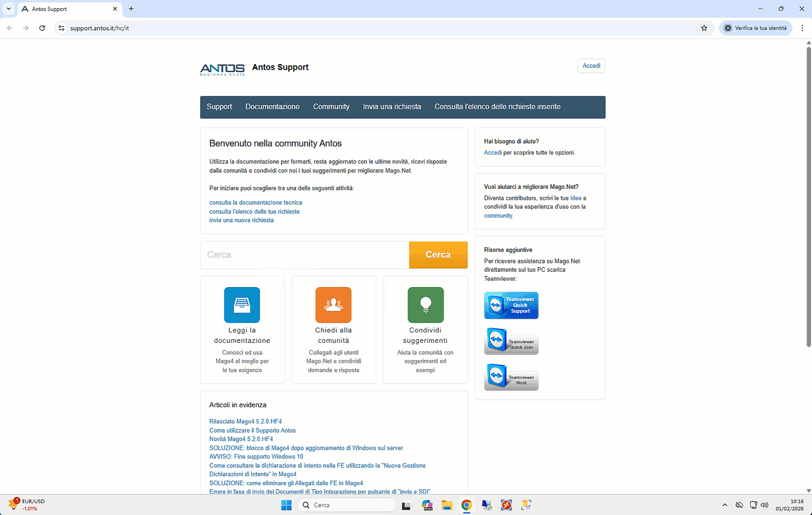Open article about dichiarazione di intento nelle FE
The height and width of the screenshot is (515, 812).
pos(318,470)
